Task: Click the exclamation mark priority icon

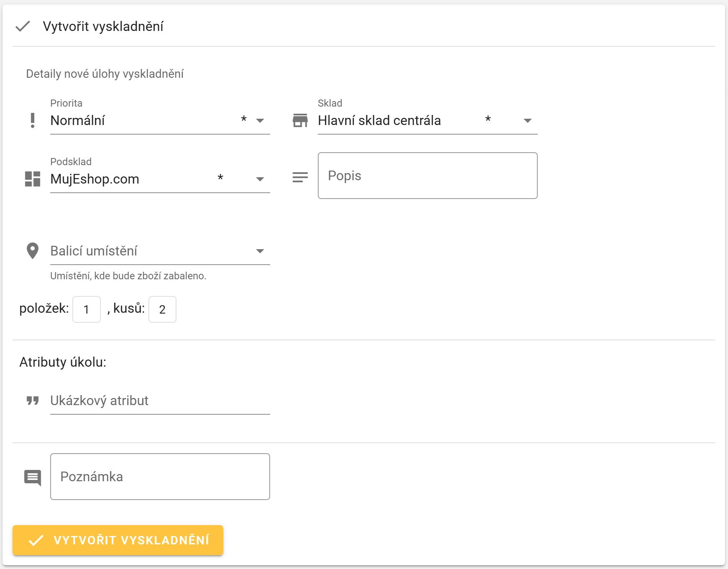Action: tap(33, 120)
